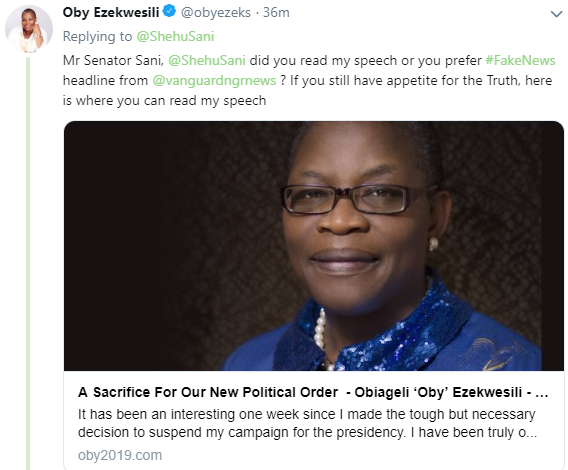Open @ShehuSani in Replying to line
Screen dimensions: 568x470
[x=175, y=37]
